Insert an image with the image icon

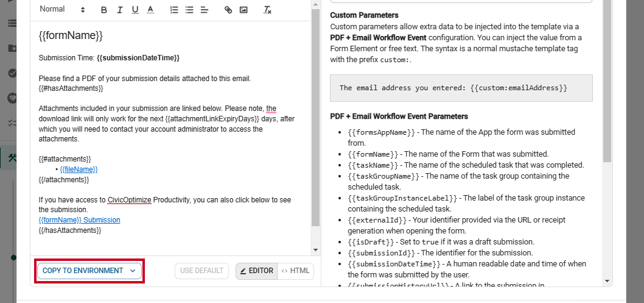243,10
